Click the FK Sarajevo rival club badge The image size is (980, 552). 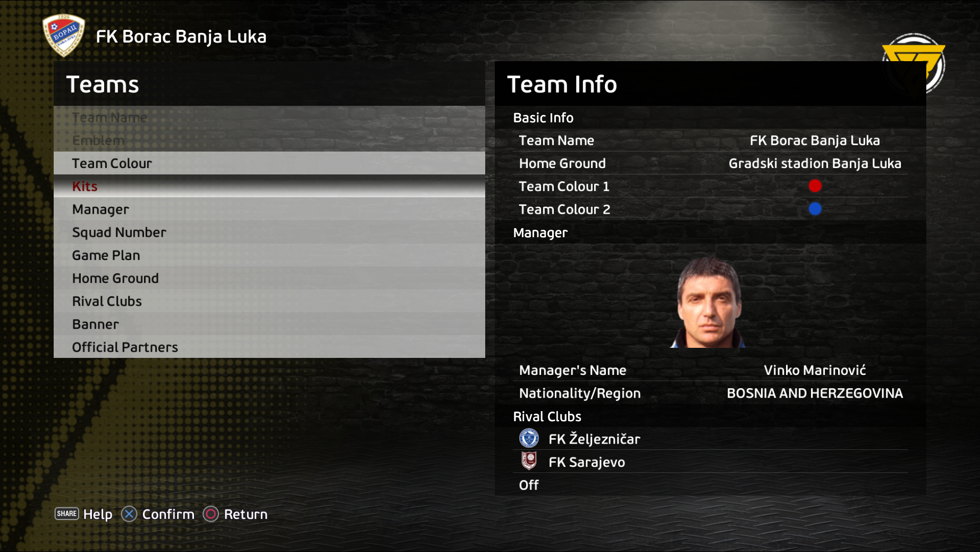529,461
